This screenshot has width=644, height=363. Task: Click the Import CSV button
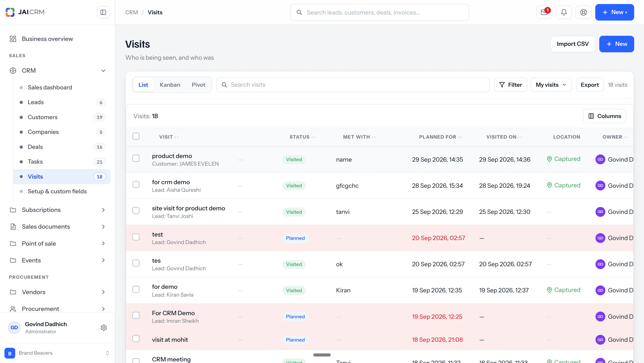[573, 44]
